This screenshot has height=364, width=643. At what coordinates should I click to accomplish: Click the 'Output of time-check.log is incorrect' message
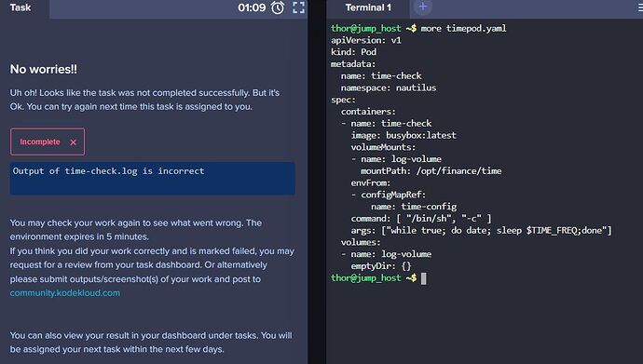[108, 171]
